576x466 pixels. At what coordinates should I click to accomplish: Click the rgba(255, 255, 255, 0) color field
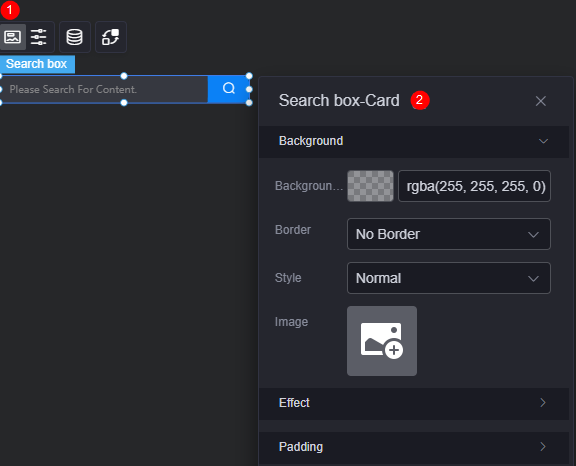coord(474,186)
